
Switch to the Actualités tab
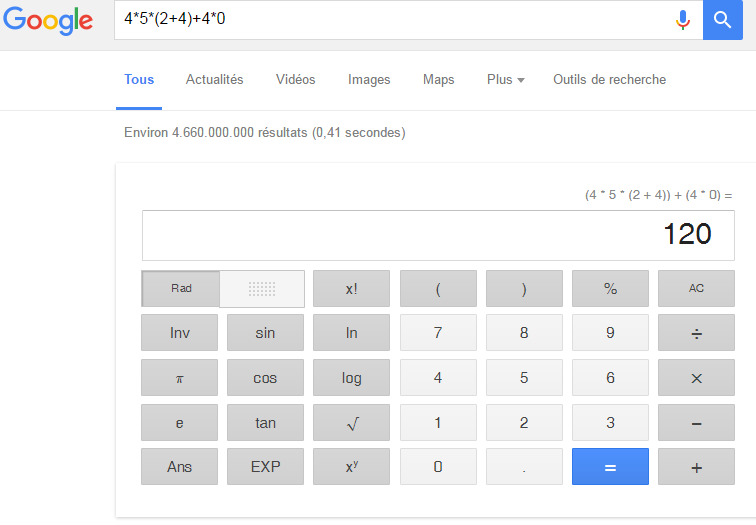click(214, 80)
